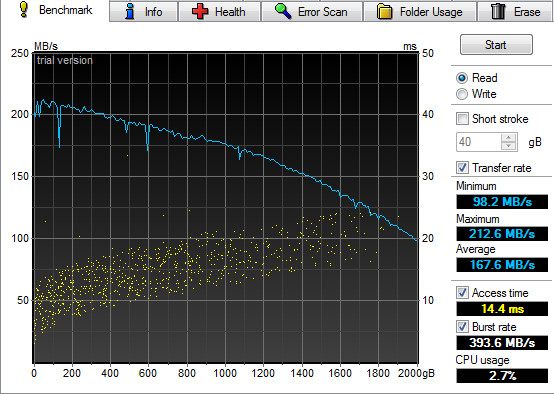Click the red cross Health icon
This screenshot has height=394, width=554.
tap(200, 11)
